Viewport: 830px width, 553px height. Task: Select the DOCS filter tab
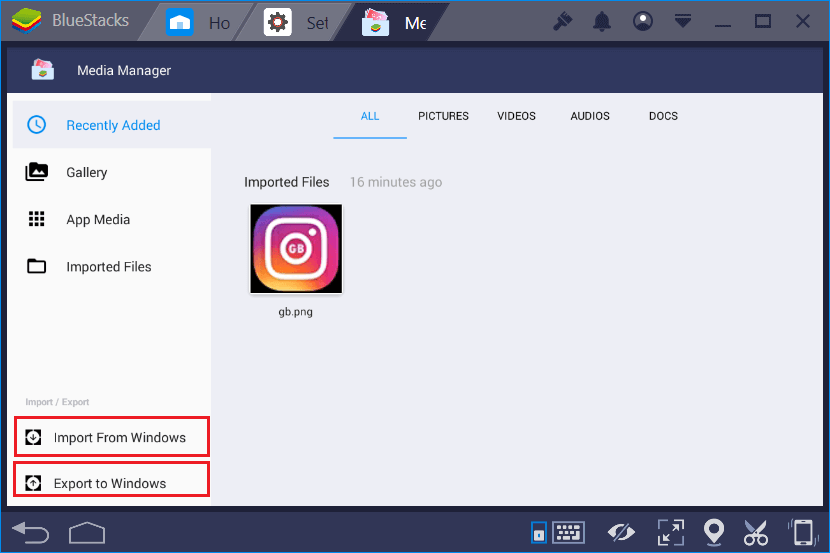tap(663, 116)
